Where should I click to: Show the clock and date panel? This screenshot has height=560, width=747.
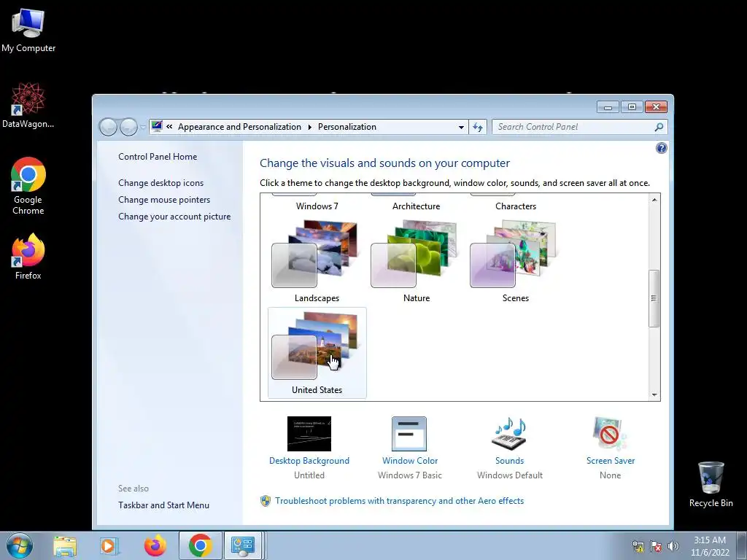[710, 545]
